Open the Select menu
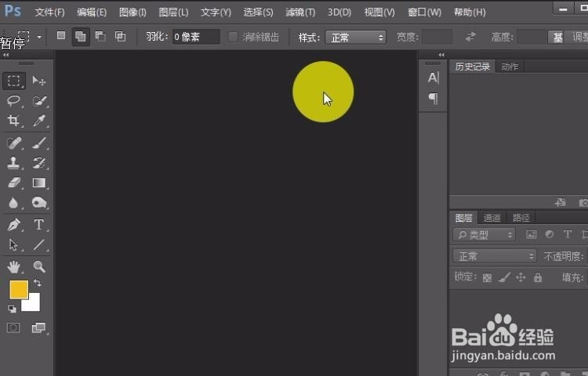The width and height of the screenshot is (588, 376). [x=258, y=13]
